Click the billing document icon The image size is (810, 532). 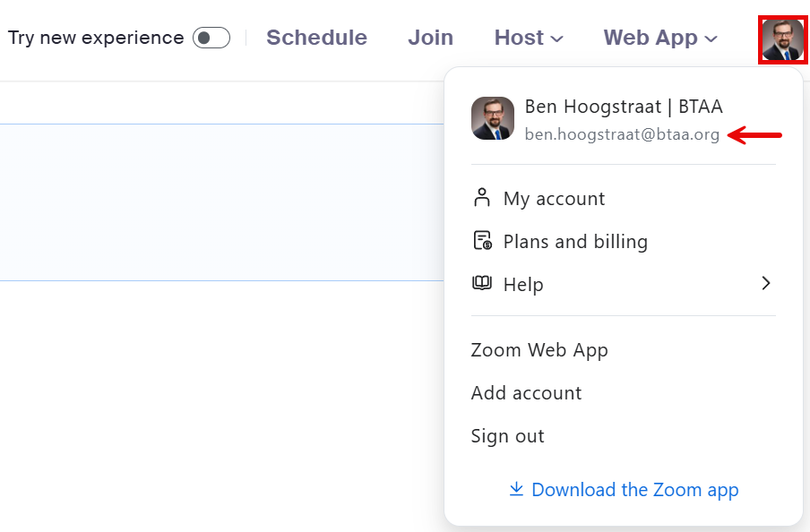[482, 241]
